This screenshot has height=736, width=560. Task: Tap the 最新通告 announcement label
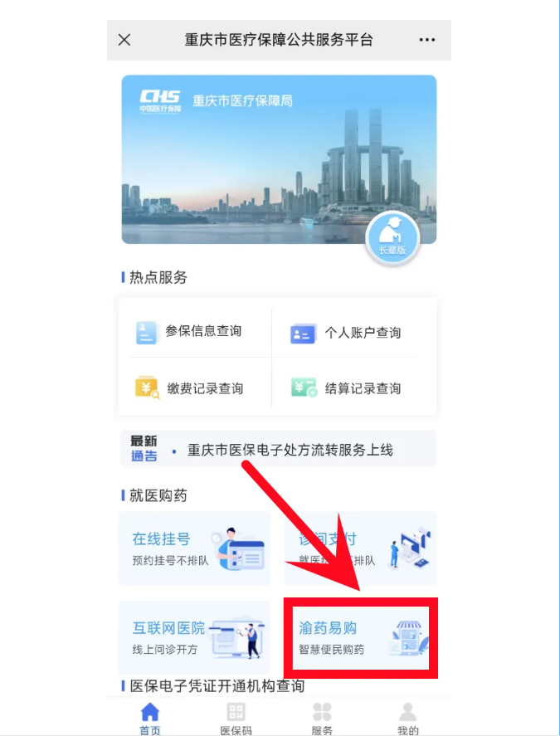[144, 449]
